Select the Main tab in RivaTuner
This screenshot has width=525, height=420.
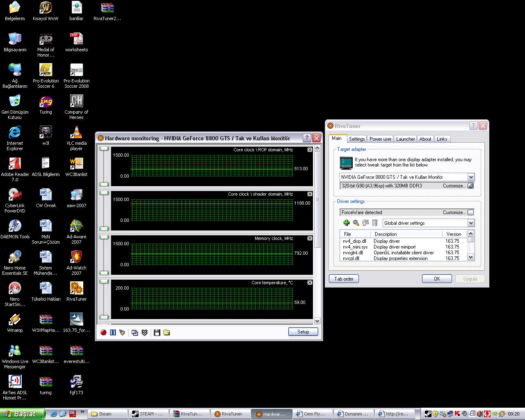[x=337, y=138]
